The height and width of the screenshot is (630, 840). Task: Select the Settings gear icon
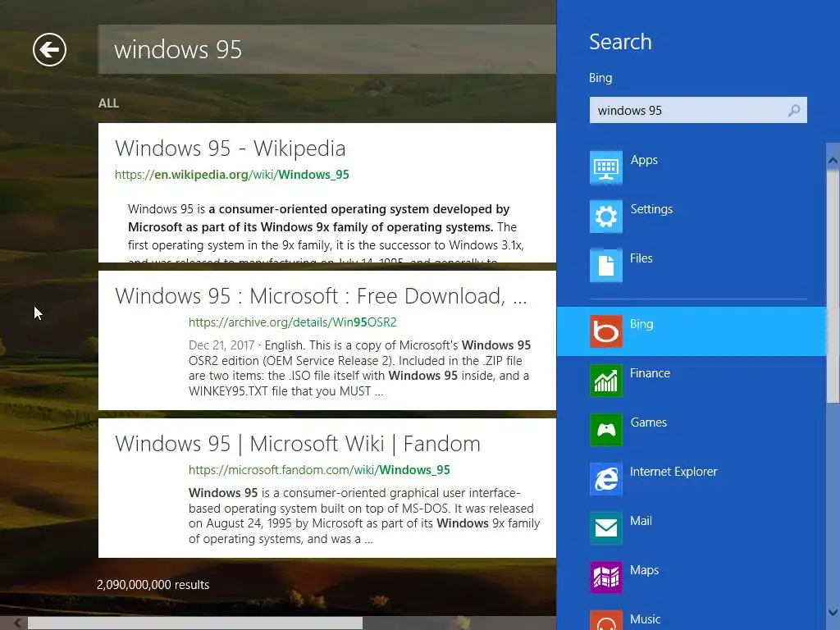[606, 217]
